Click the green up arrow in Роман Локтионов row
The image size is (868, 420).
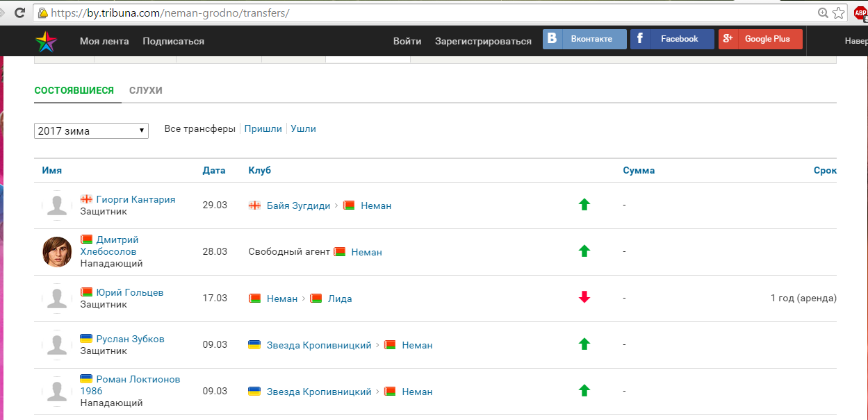tap(584, 391)
